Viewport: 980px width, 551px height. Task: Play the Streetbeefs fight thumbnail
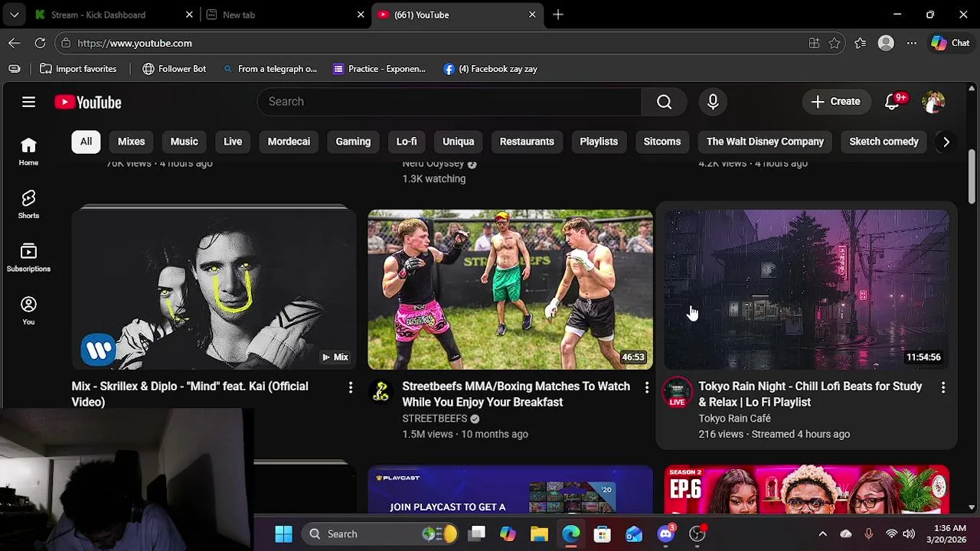tap(510, 289)
